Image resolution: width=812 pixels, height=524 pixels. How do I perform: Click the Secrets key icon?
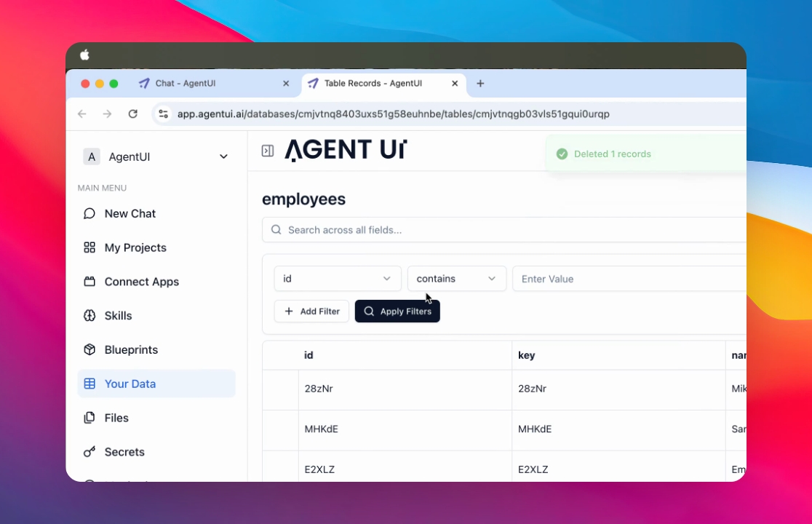(x=89, y=452)
